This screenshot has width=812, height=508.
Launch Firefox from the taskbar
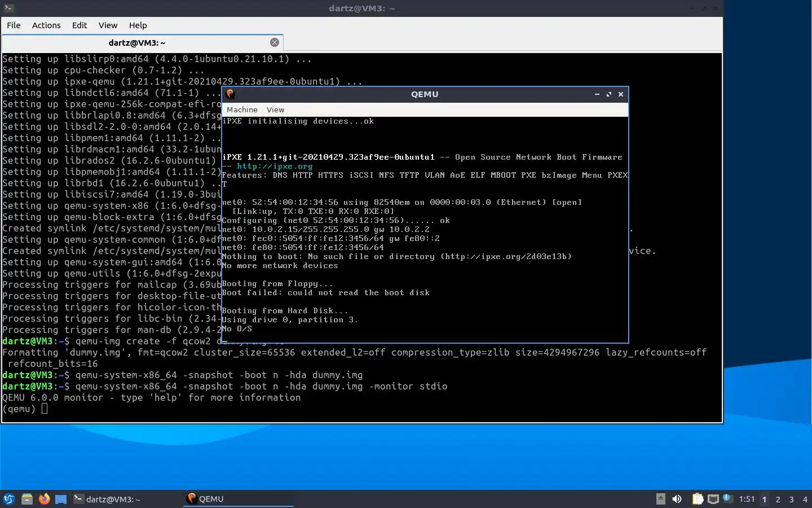coord(44,499)
